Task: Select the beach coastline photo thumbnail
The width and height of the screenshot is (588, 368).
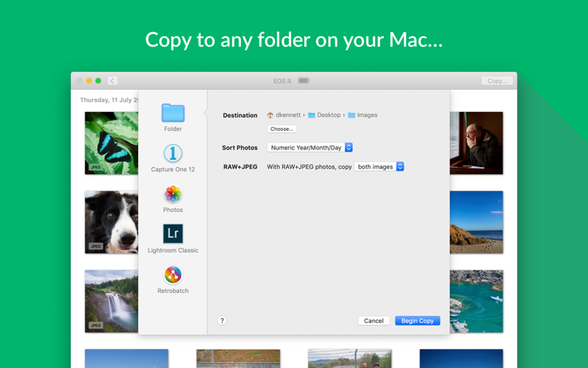Action: click(476, 222)
